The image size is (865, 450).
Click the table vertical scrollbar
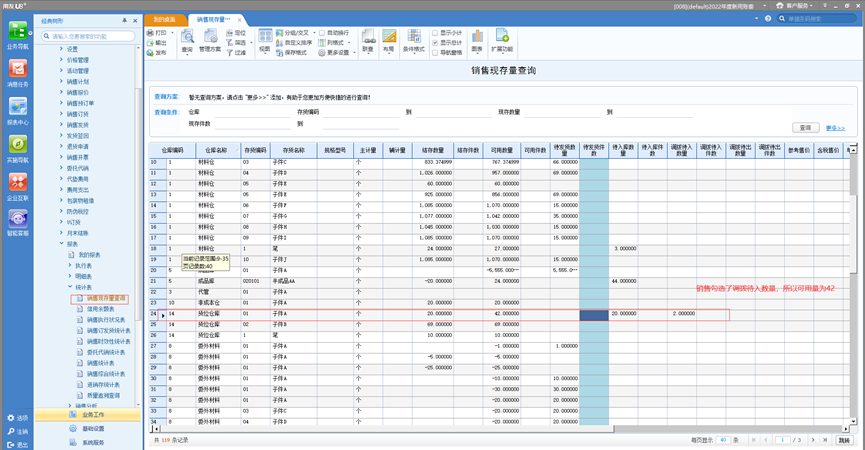(x=853, y=284)
